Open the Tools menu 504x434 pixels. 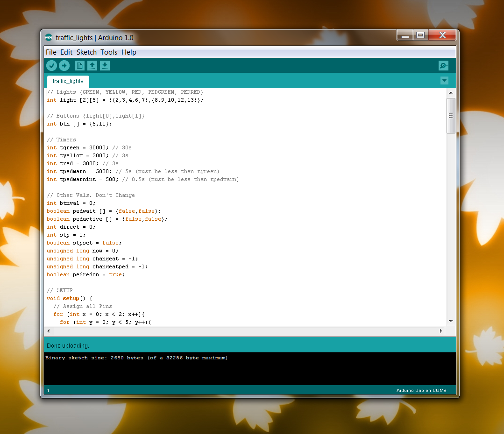click(x=109, y=52)
